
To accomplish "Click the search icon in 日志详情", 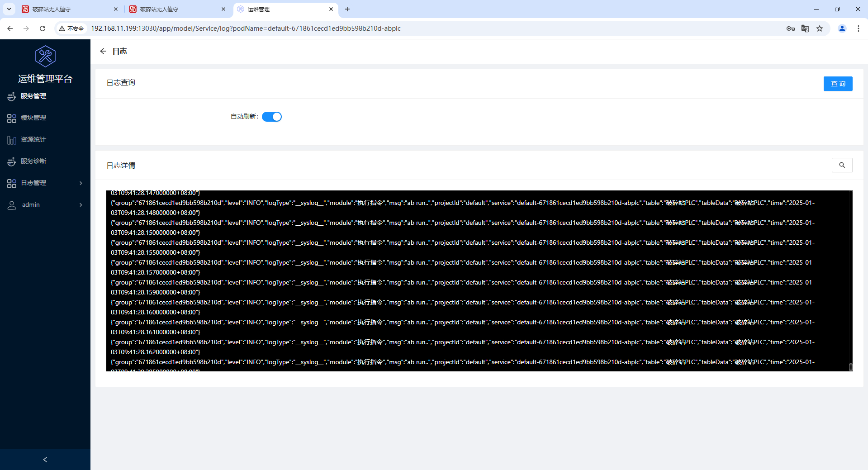I will click(842, 165).
